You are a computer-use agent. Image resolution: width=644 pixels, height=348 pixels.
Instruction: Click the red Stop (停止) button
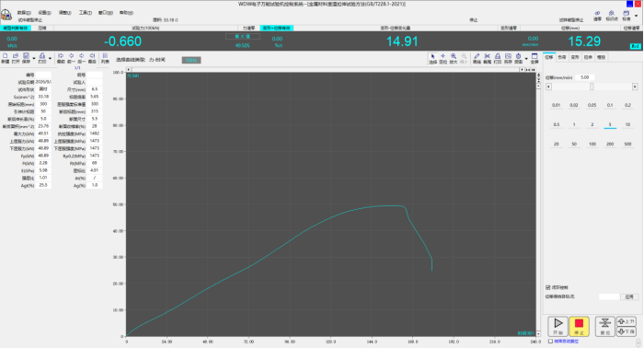point(579,326)
